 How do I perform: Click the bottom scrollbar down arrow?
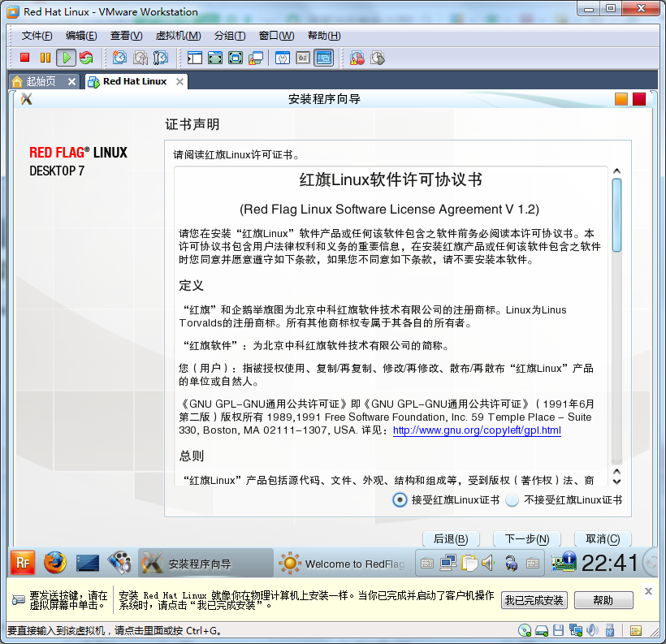[x=616, y=482]
